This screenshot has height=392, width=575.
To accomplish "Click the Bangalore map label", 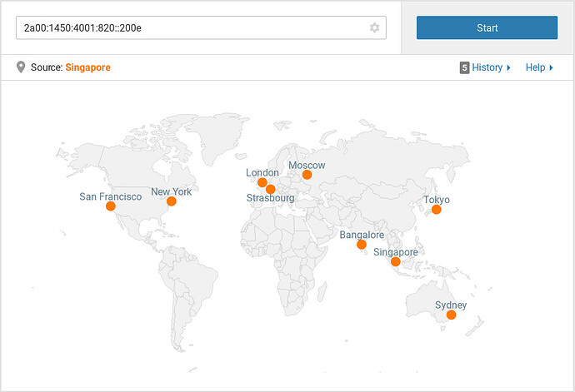I will point(362,235).
